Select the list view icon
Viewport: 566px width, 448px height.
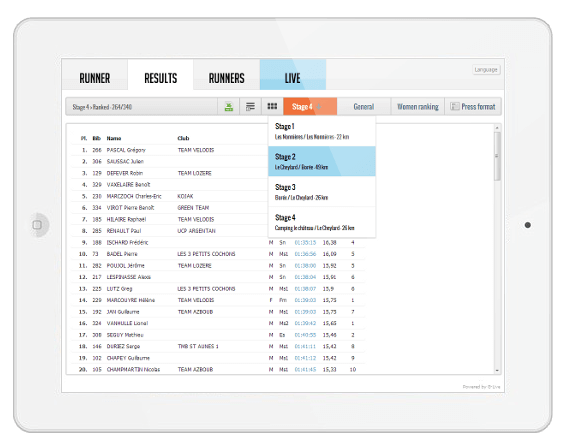(x=250, y=106)
